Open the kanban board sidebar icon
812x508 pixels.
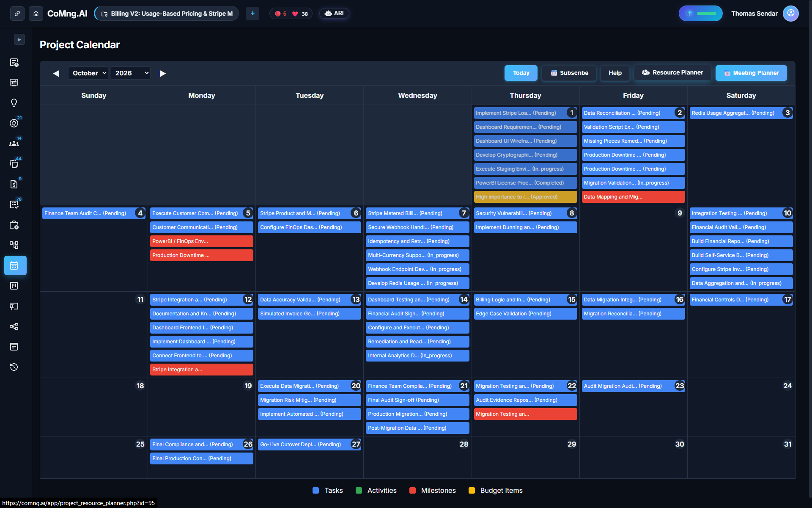coord(14,286)
